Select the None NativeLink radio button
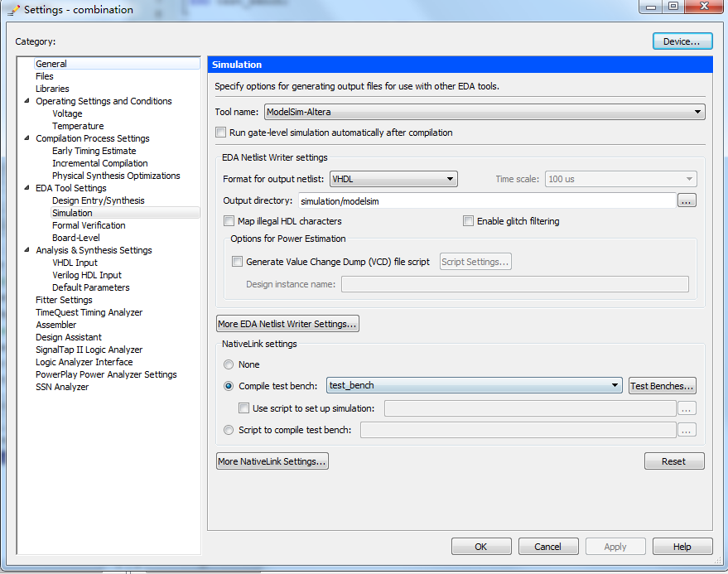 tap(229, 364)
